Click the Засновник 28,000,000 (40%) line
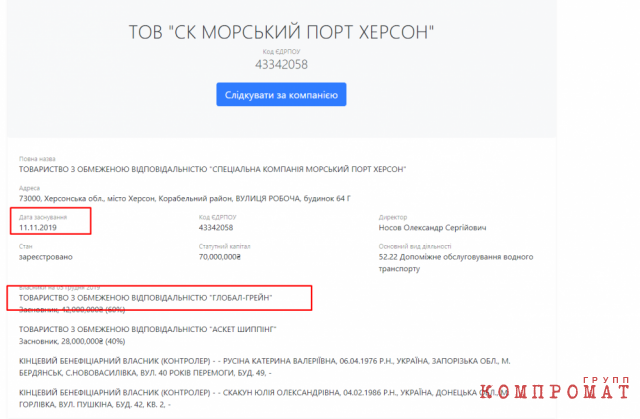 coord(72,341)
